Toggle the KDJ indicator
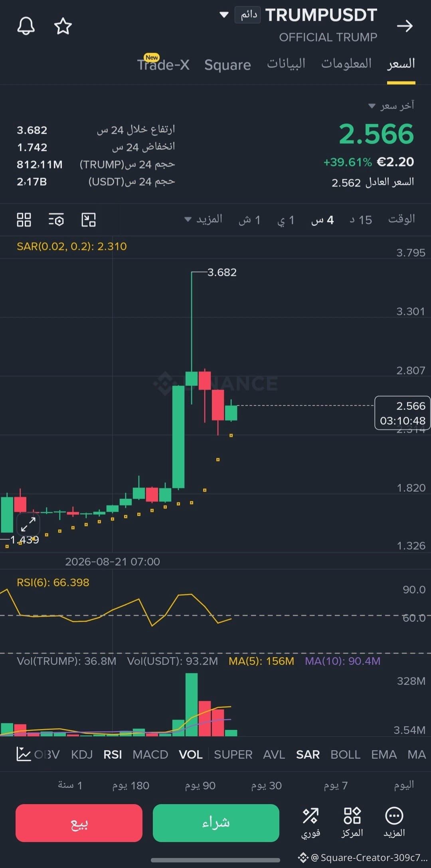 coord(82,754)
